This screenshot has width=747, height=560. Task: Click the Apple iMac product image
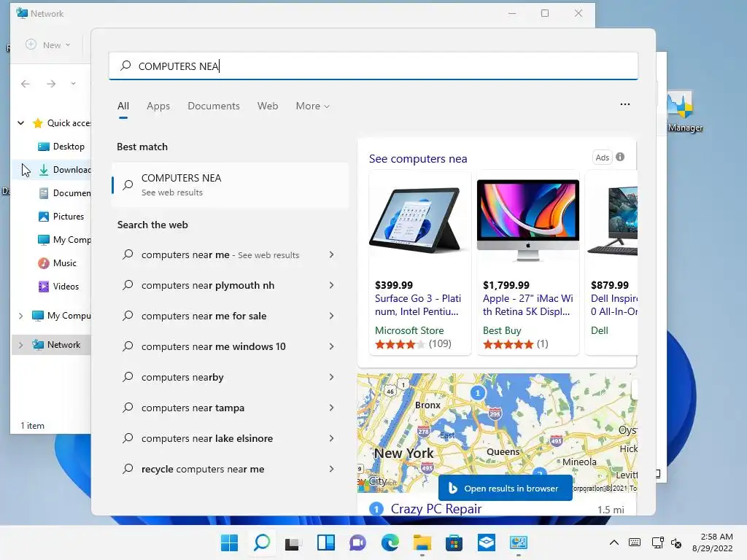pos(528,220)
